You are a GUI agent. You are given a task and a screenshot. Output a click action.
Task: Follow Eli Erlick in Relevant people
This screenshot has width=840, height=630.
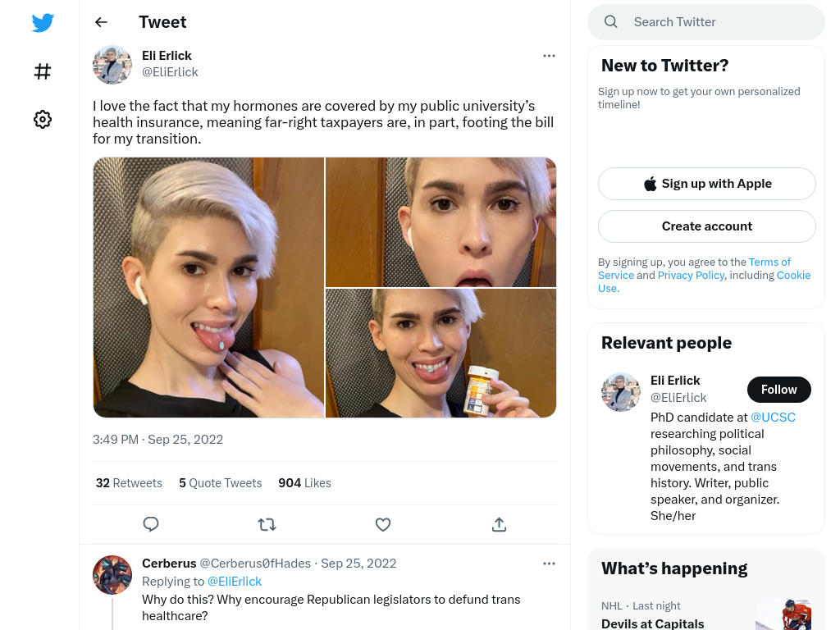pyautogui.click(x=779, y=390)
